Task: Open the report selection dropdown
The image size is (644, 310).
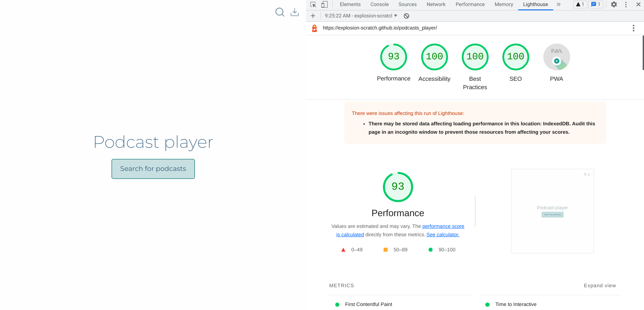Action: coord(361,16)
